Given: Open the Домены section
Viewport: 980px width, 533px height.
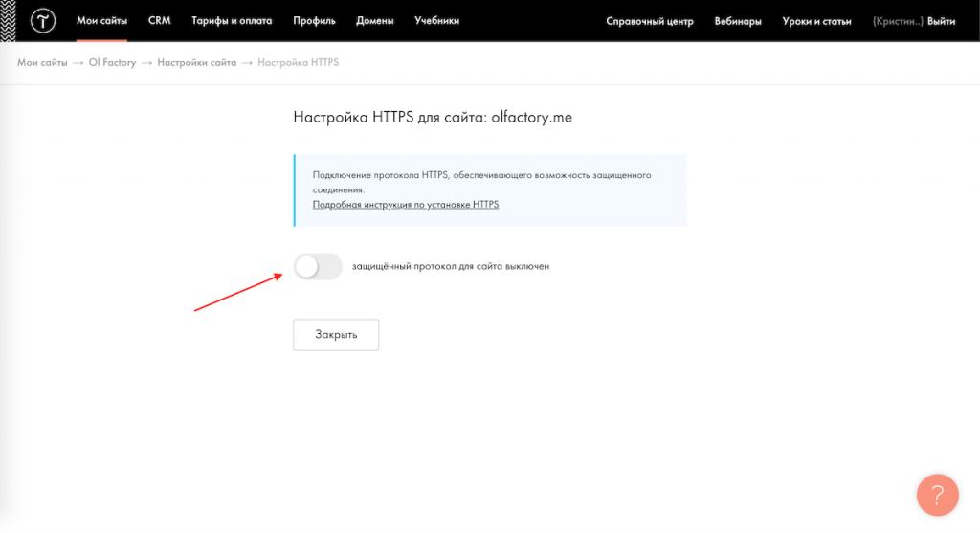Looking at the screenshot, I should tap(375, 21).
